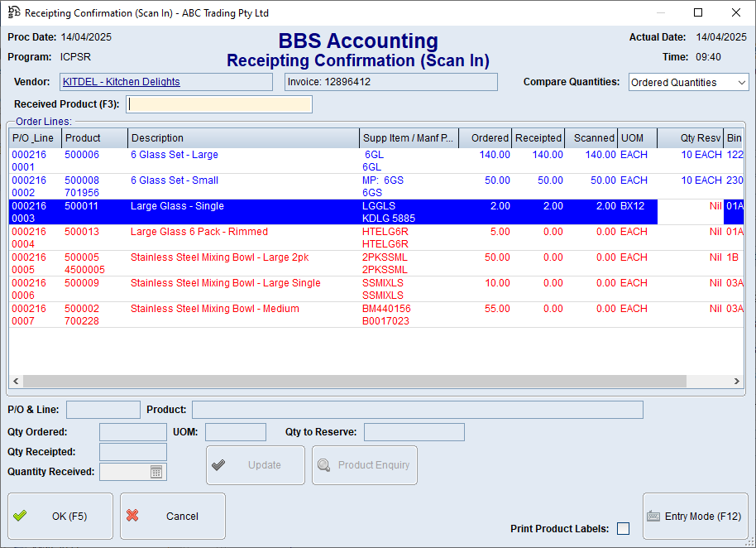Screen dimensions: 756x548
Task: Click the magnifier icon on Product Enquiry
Action: 324,465
